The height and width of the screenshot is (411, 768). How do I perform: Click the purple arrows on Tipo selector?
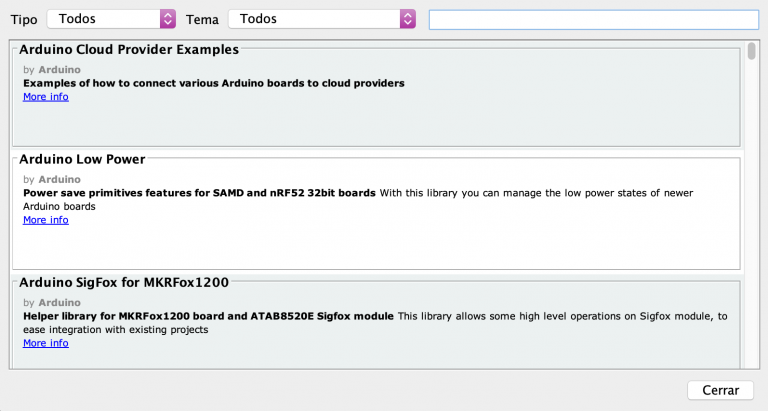[167, 19]
